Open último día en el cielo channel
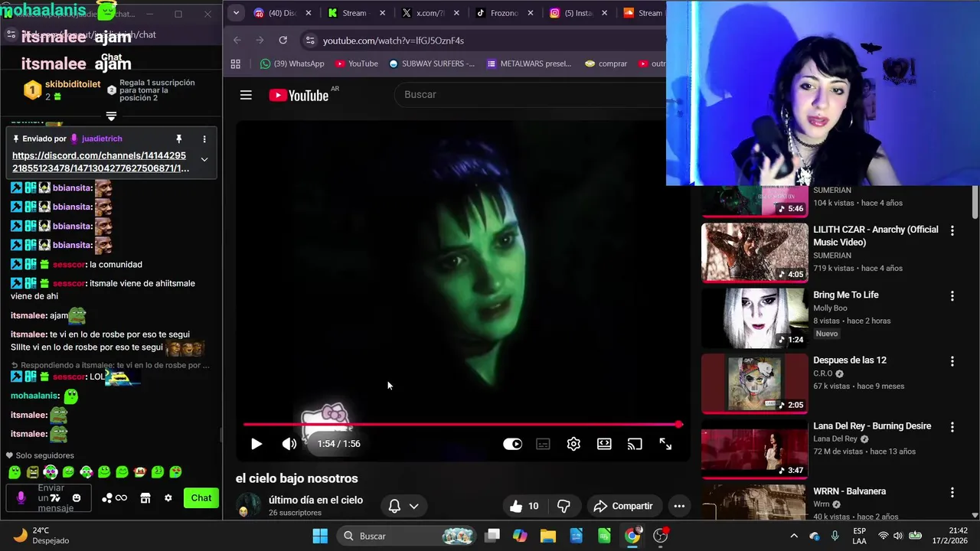This screenshot has height=551, width=980. (x=315, y=500)
